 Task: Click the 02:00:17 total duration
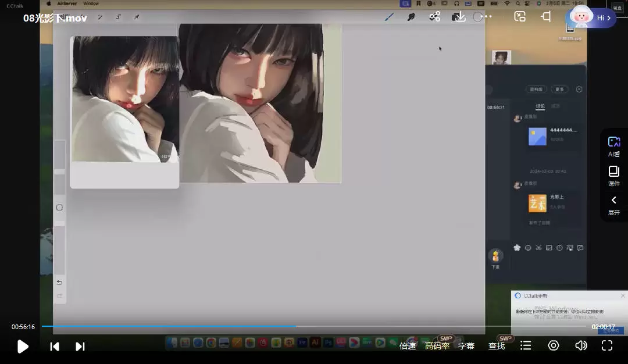click(603, 327)
